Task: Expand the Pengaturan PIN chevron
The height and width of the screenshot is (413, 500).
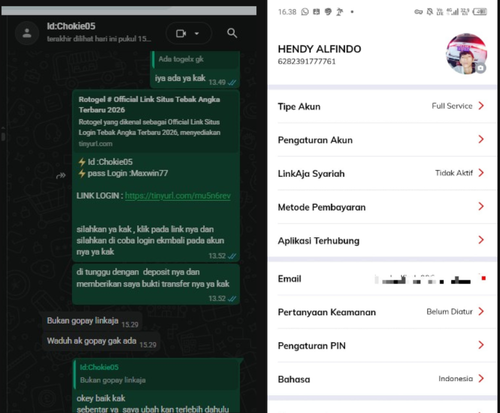Action: coord(481,345)
